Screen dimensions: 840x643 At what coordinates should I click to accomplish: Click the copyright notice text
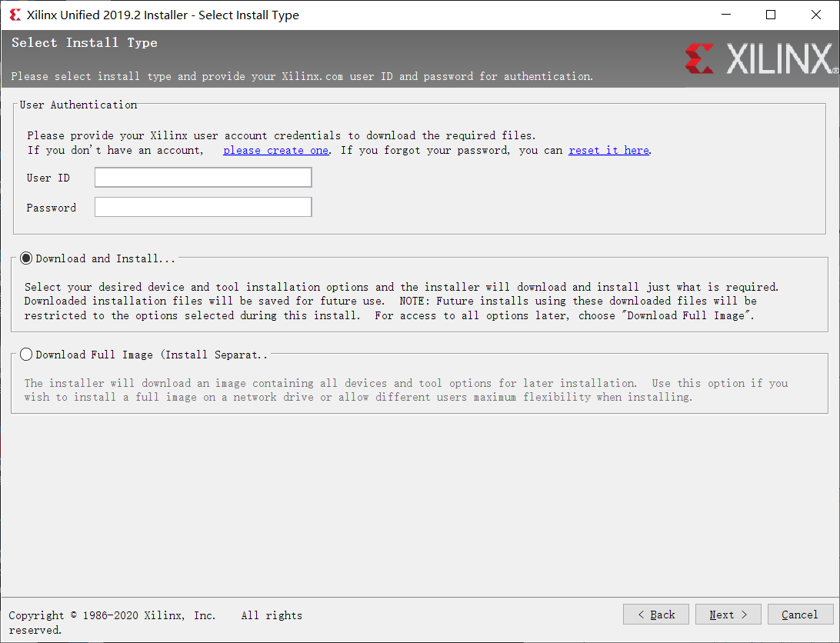[155, 623]
